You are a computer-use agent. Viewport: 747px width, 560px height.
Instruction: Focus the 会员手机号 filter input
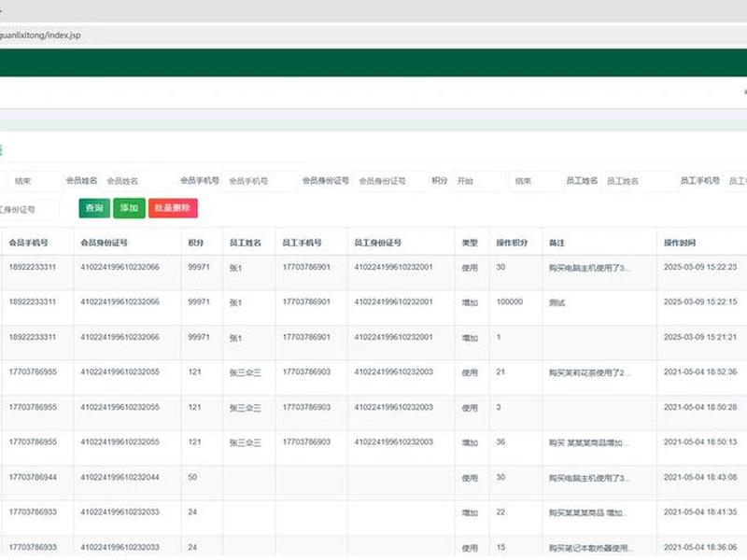(x=260, y=181)
